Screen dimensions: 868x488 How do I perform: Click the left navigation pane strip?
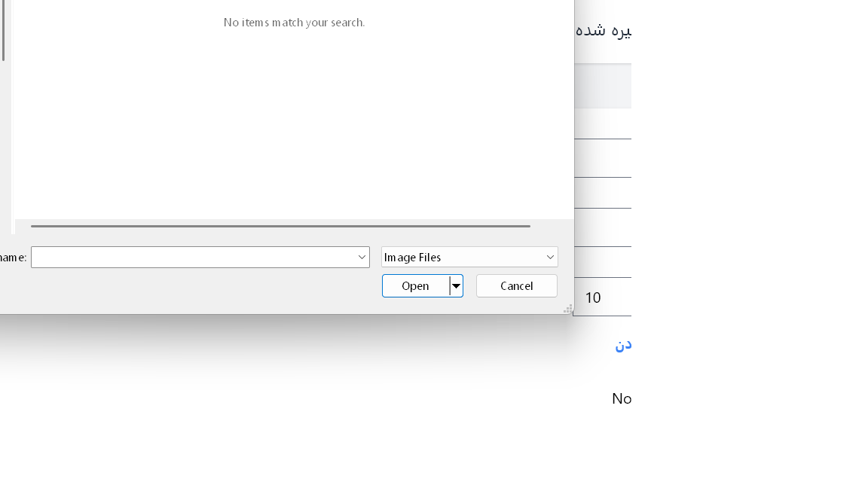7,151
